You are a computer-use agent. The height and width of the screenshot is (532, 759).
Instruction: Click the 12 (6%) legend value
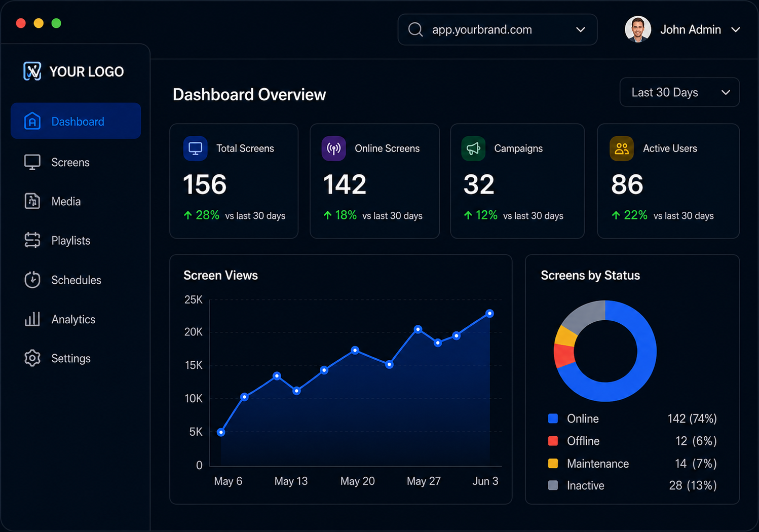click(x=696, y=441)
